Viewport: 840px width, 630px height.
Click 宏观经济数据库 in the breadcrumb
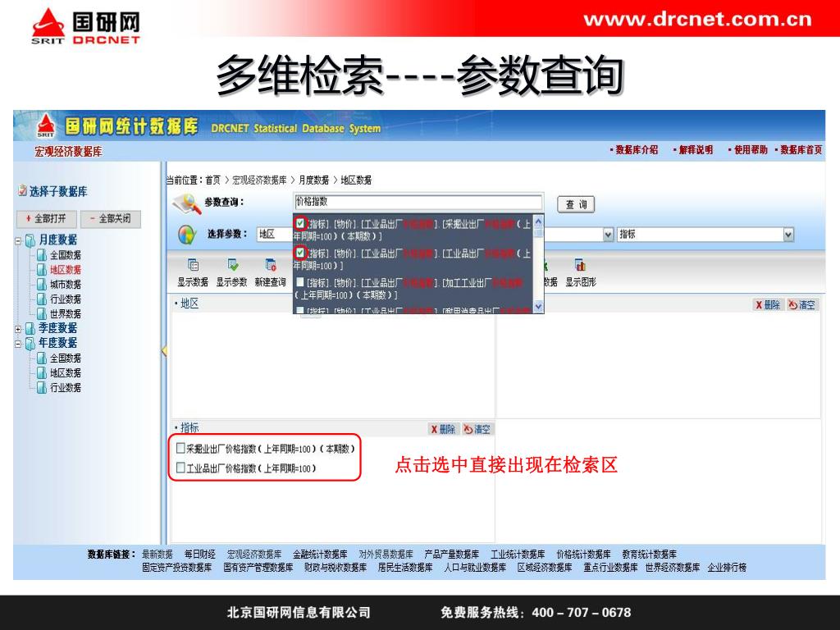259,180
